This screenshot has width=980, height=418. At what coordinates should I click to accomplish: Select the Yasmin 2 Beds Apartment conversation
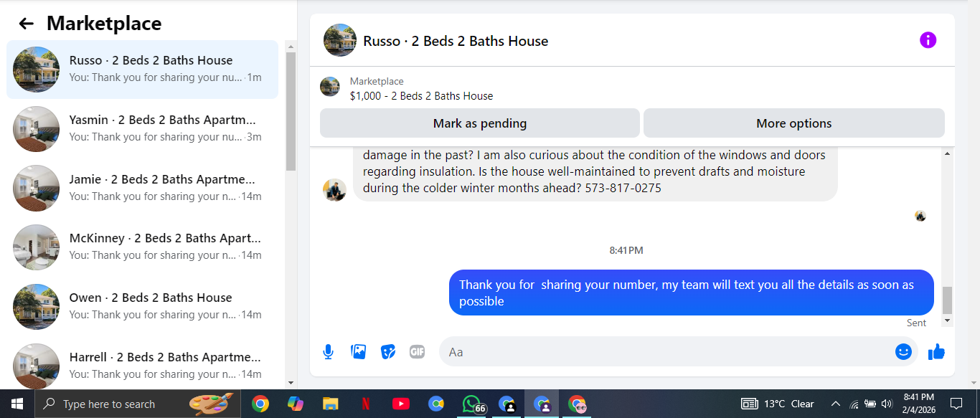pos(142,128)
